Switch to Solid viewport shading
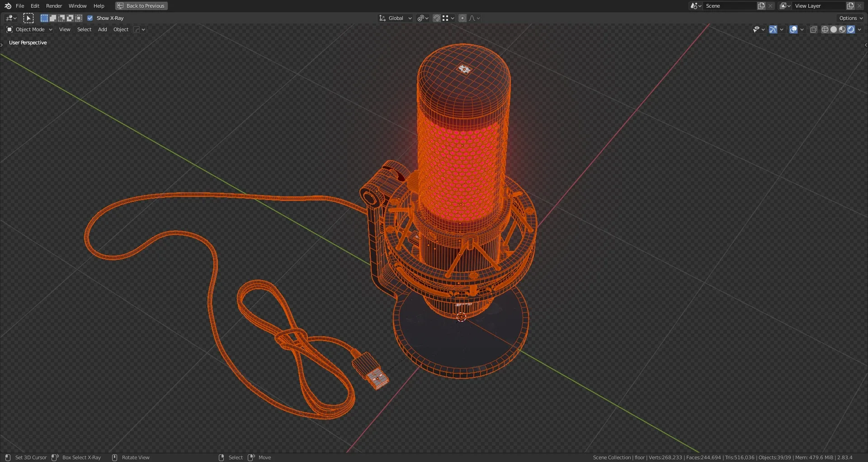Image resolution: width=868 pixels, height=462 pixels. coord(834,29)
